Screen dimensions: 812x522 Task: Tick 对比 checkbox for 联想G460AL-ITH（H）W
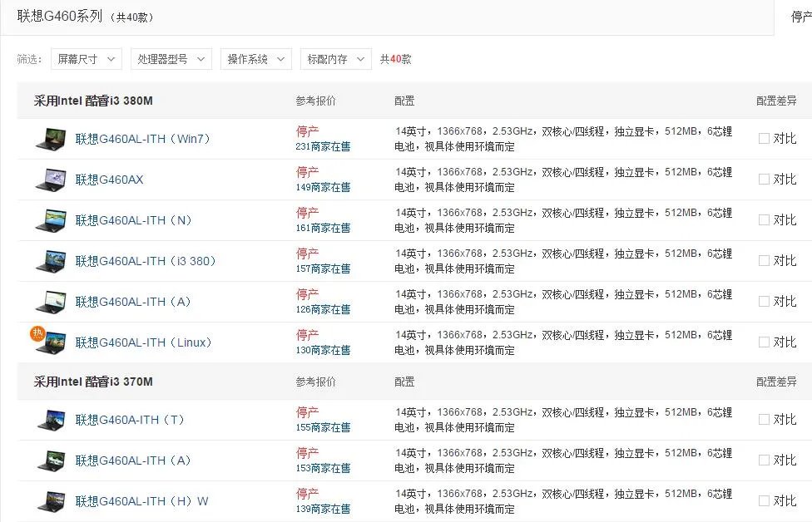click(763, 501)
